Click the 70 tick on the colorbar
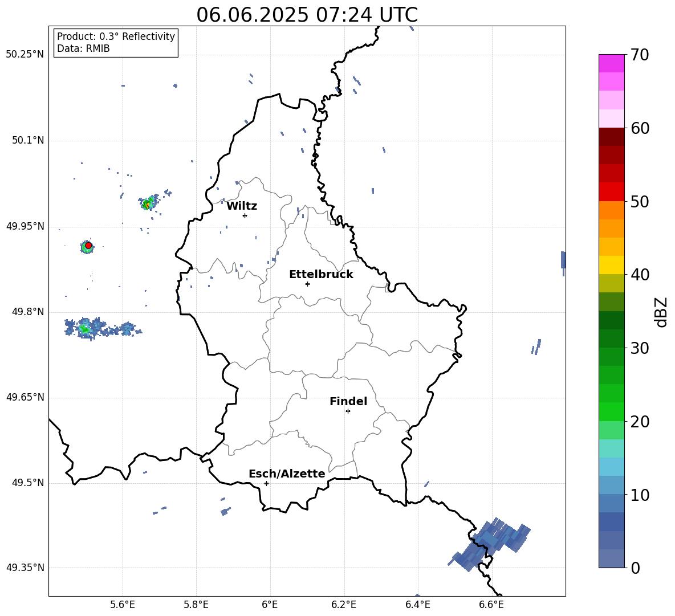The image size is (675, 616). coord(640,55)
